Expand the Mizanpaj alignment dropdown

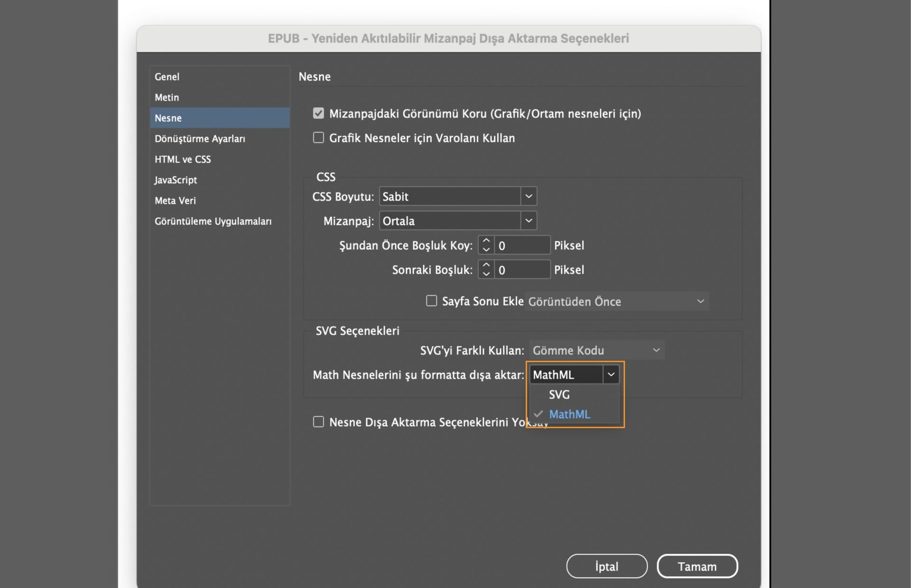click(x=529, y=220)
